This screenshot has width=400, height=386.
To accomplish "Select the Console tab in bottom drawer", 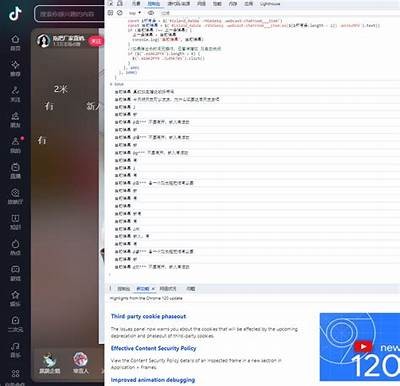I will tap(124, 289).
